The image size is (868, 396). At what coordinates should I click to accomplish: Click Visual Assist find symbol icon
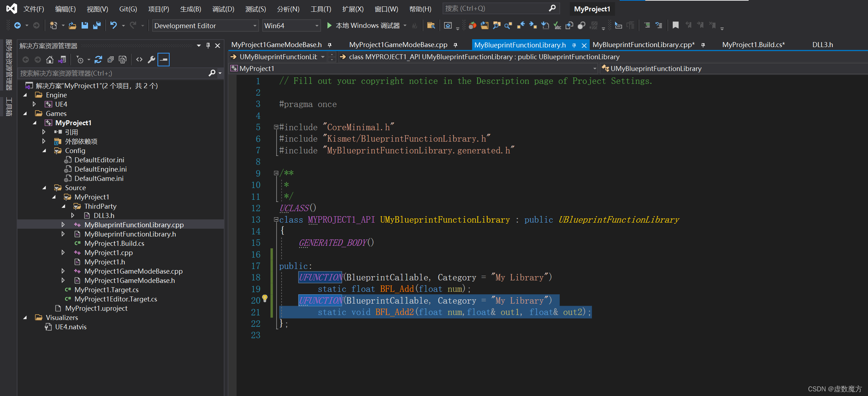coord(496,26)
